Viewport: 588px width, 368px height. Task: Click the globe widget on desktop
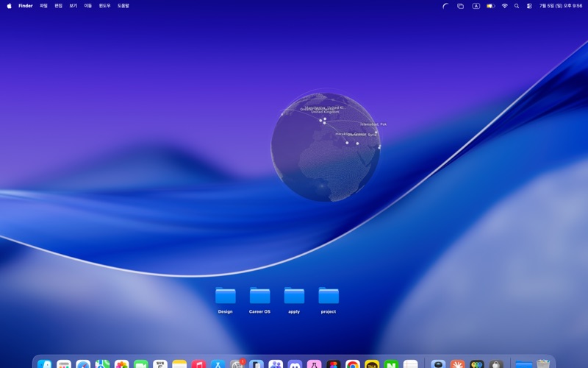coord(326,146)
